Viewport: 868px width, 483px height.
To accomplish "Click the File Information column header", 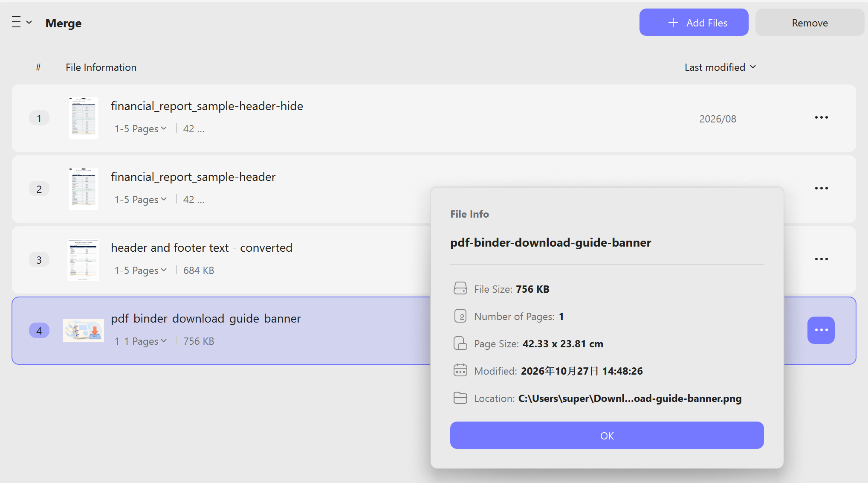I will [x=101, y=67].
